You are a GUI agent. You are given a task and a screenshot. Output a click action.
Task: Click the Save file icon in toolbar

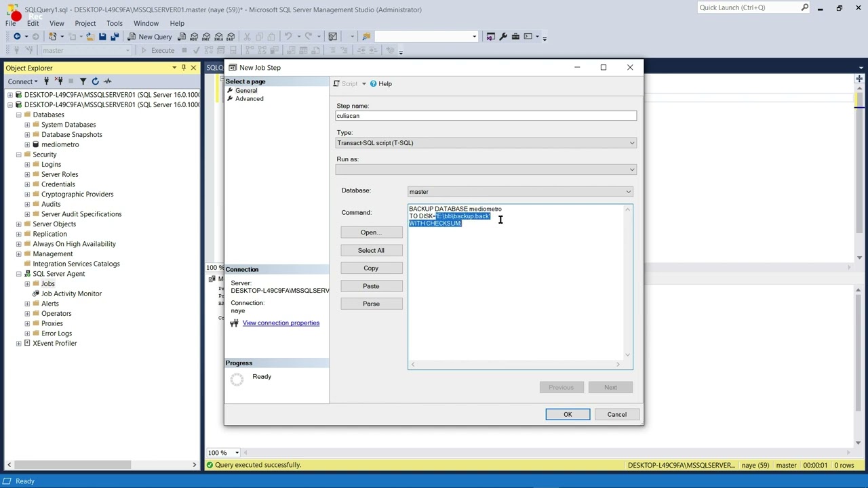point(102,37)
